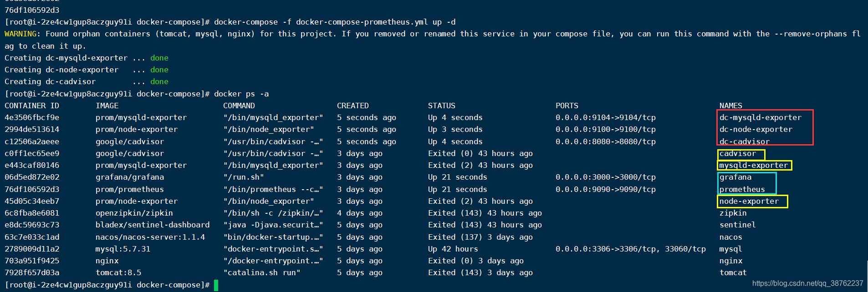Screen dimensions: 868x292
Task: Select container ID 703a951f9425
Action: pyautogui.click(x=32, y=261)
